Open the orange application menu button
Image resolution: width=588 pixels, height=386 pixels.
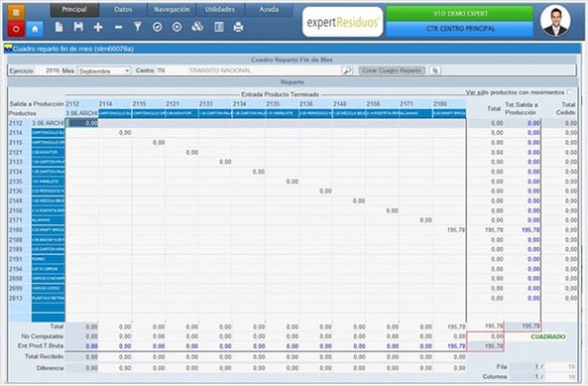click(x=16, y=12)
